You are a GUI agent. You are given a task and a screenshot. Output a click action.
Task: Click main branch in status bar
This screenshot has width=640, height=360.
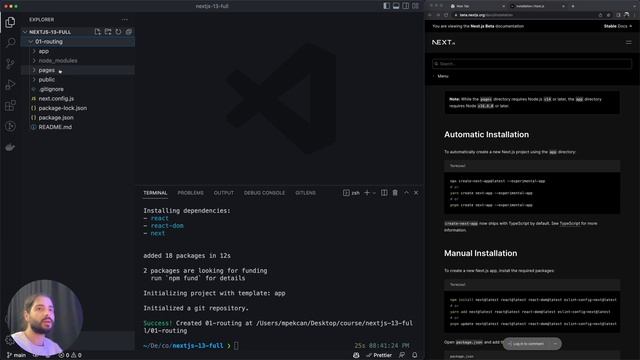point(16,355)
